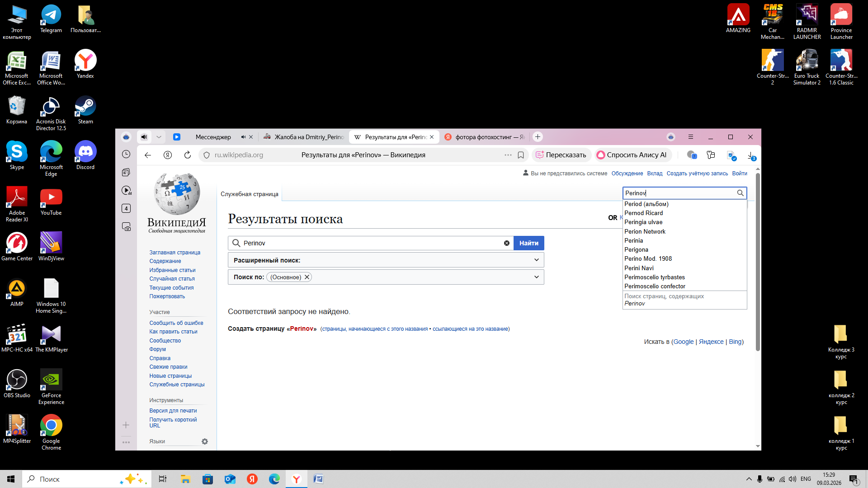Click the bookmark icon in address bar
The width and height of the screenshot is (868, 488).
coord(521,155)
